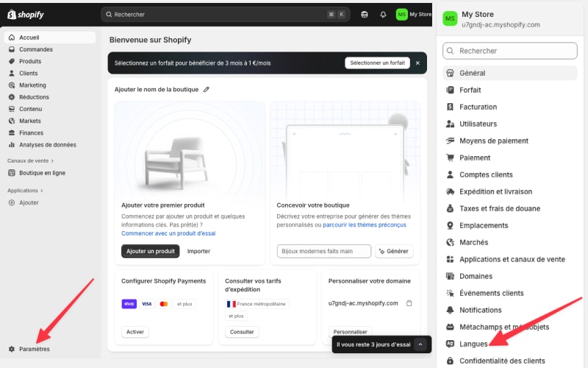The height and width of the screenshot is (368, 588).
Task: Click the Ajouter un produit button
Action: (150, 251)
